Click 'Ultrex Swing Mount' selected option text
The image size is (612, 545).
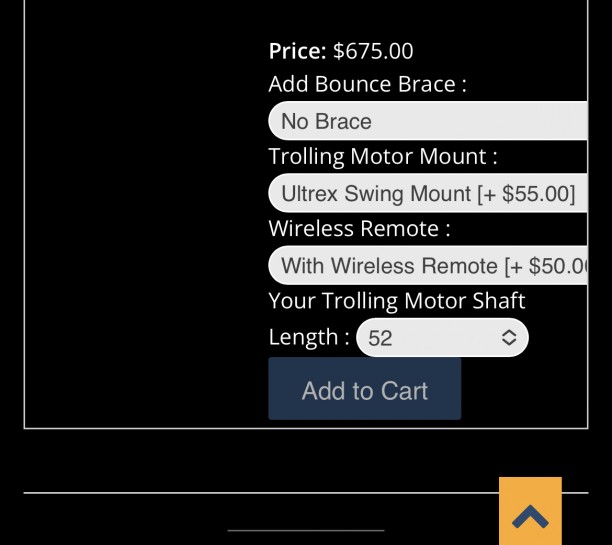pyautogui.click(x=376, y=194)
